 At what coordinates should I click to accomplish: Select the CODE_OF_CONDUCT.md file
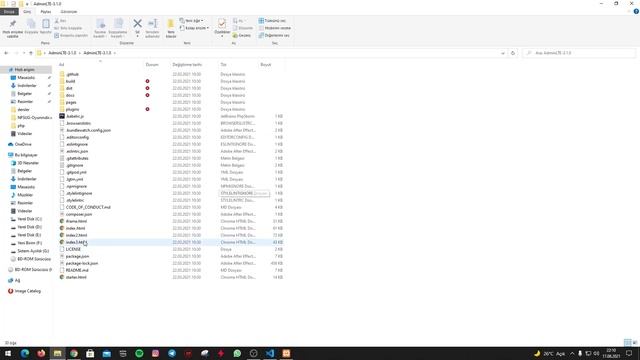(88, 207)
